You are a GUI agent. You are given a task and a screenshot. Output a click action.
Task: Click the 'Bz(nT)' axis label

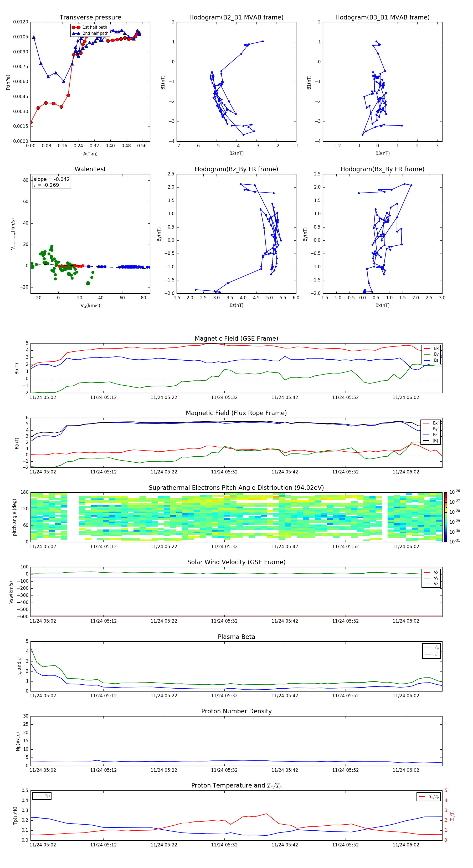236,305
